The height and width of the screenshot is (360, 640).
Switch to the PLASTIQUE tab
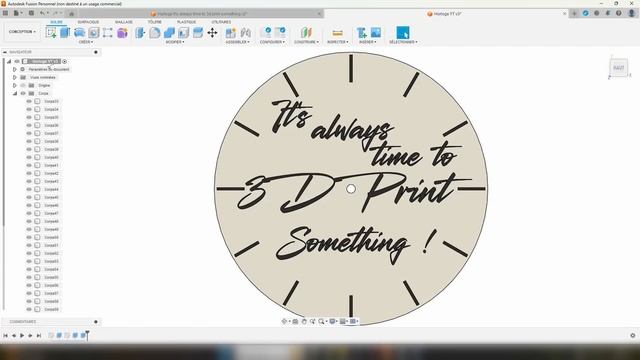[187, 22]
